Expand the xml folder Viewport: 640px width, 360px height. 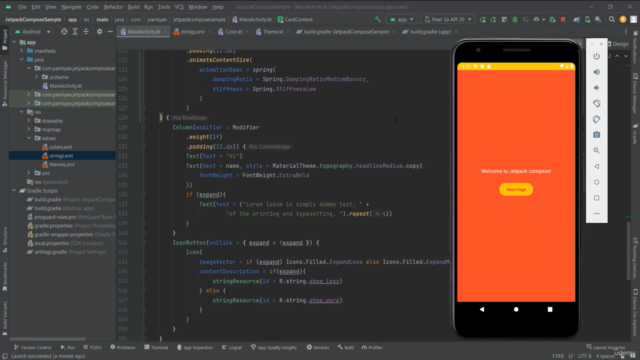coord(29,173)
